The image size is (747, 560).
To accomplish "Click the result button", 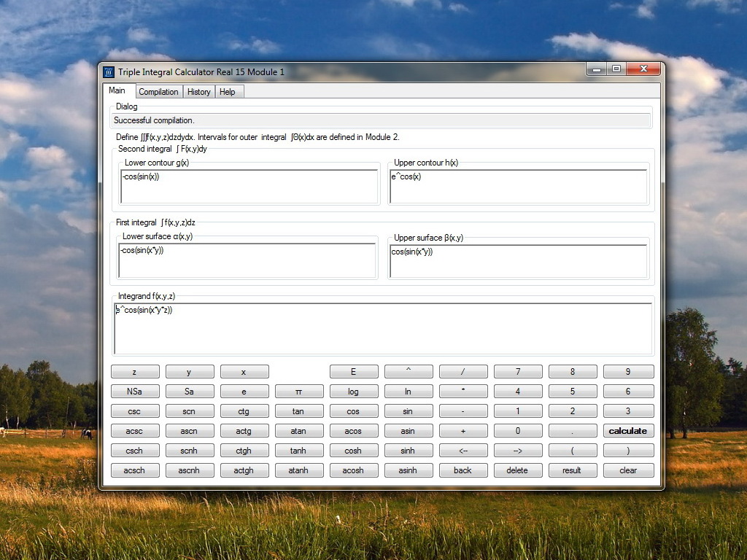I will [572, 470].
